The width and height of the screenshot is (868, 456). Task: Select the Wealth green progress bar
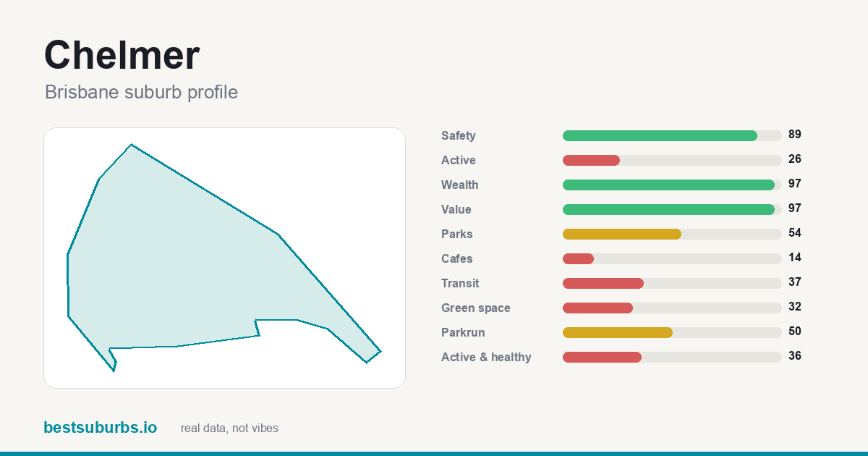pyautogui.click(x=672, y=185)
